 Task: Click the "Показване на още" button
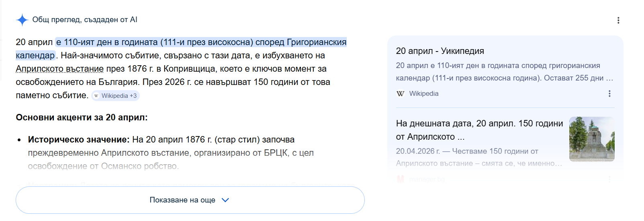tap(182, 200)
